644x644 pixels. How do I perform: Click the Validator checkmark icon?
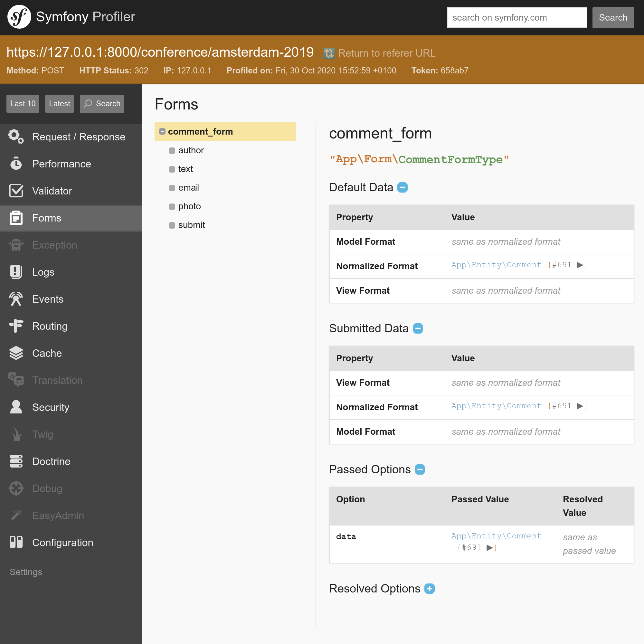16,191
